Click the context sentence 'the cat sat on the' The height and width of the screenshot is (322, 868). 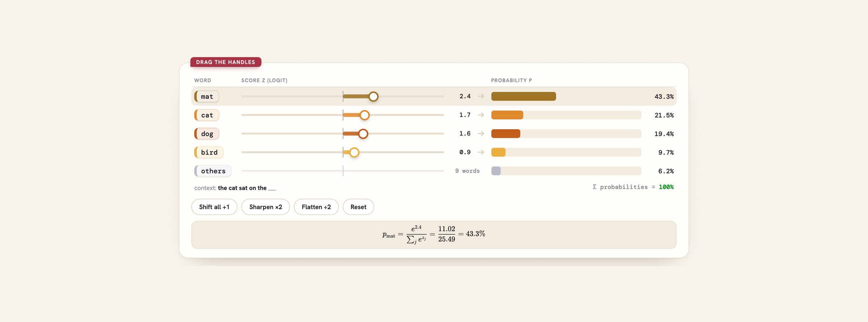pos(242,188)
